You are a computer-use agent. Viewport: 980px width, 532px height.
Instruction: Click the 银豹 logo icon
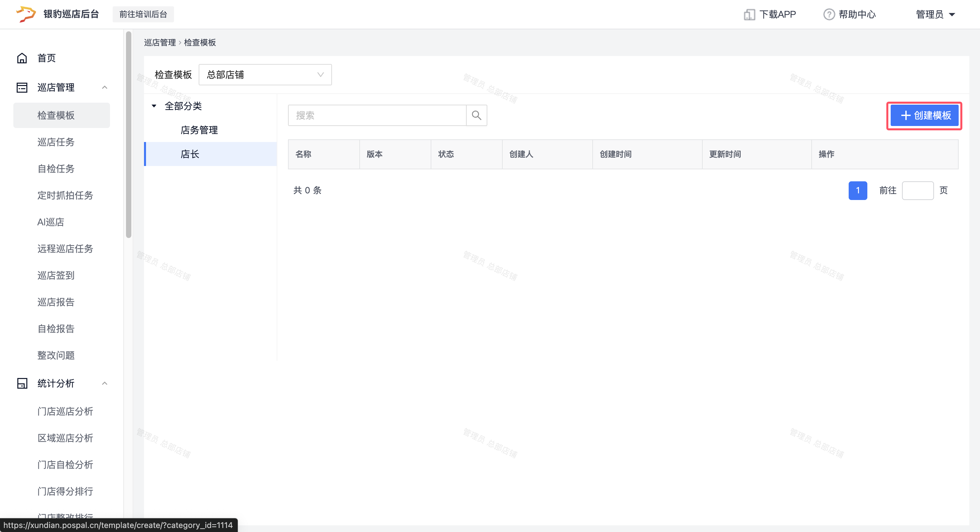pos(26,14)
